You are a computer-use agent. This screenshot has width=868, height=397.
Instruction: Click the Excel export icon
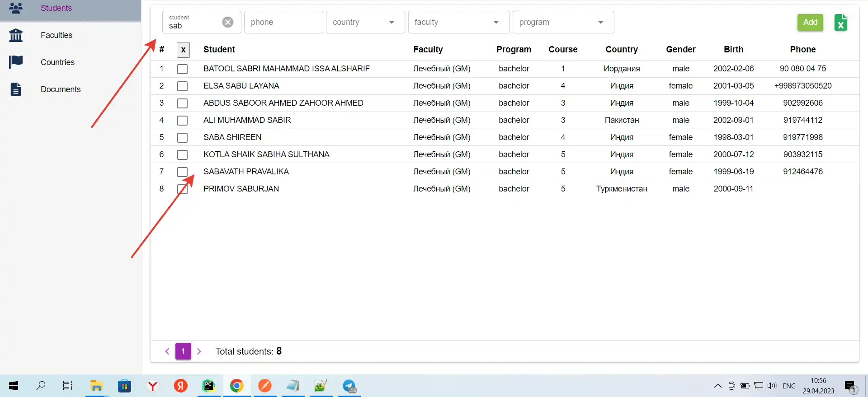[x=840, y=23]
